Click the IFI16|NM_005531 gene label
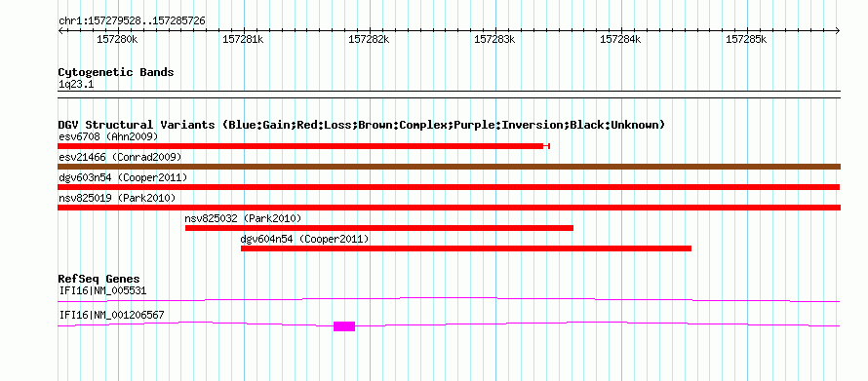Screen dimensions: 868x381 (102, 290)
